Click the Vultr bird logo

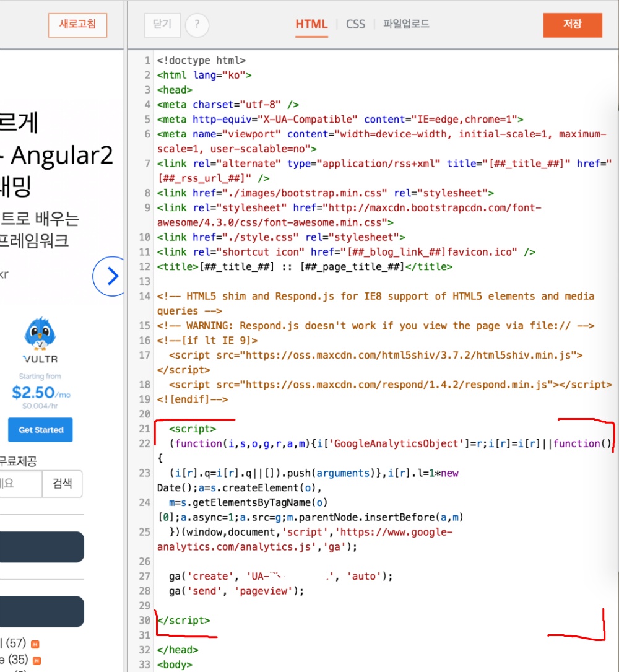point(40,333)
